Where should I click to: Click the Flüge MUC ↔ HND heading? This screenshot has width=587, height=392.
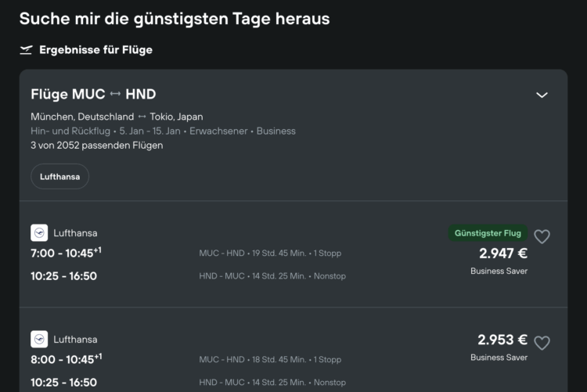pyautogui.click(x=93, y=95)
